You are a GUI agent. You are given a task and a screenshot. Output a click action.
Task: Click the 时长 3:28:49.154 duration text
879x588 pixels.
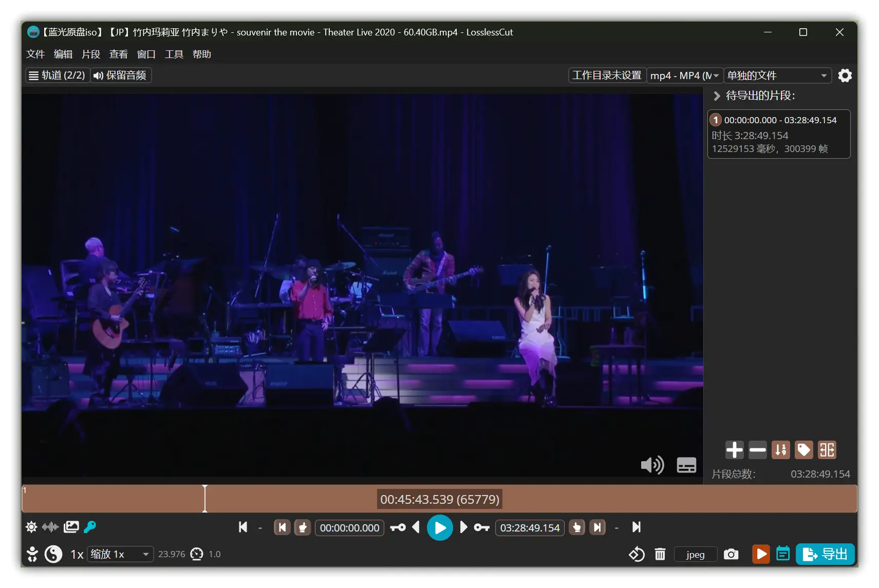[750, 136]
